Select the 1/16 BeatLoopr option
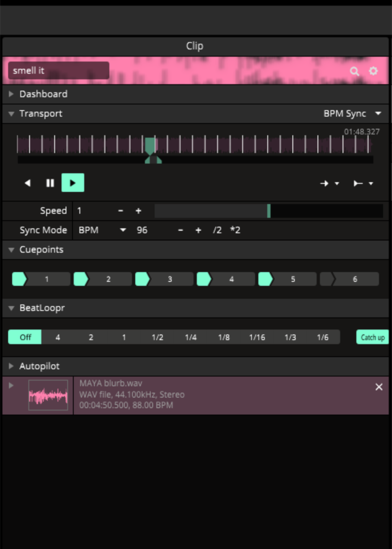Image resolution: width=392 pixels, height=549 pixels. click(257, 337)
